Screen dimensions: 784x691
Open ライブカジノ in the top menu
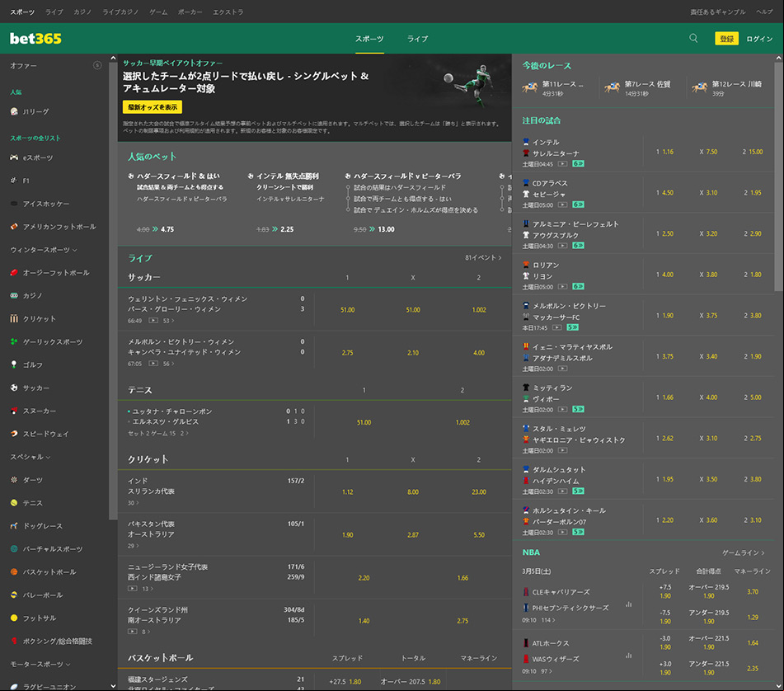tap(120, 12)
